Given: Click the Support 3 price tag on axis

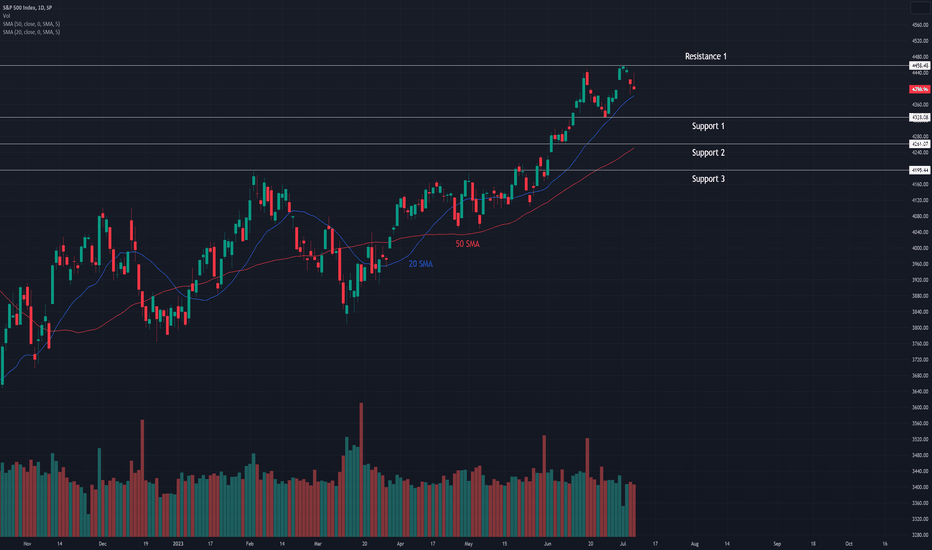Looking at the screenshot, I should tap(920, 171).
